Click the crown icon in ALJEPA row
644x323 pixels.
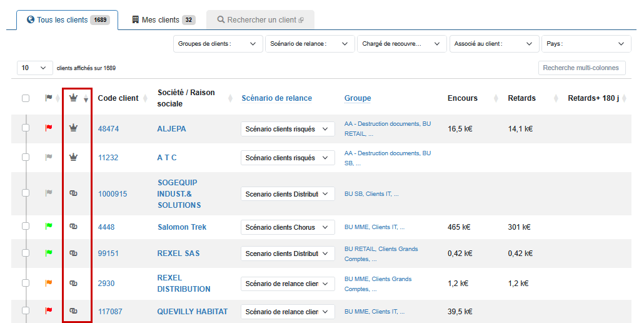pos(74,128)
